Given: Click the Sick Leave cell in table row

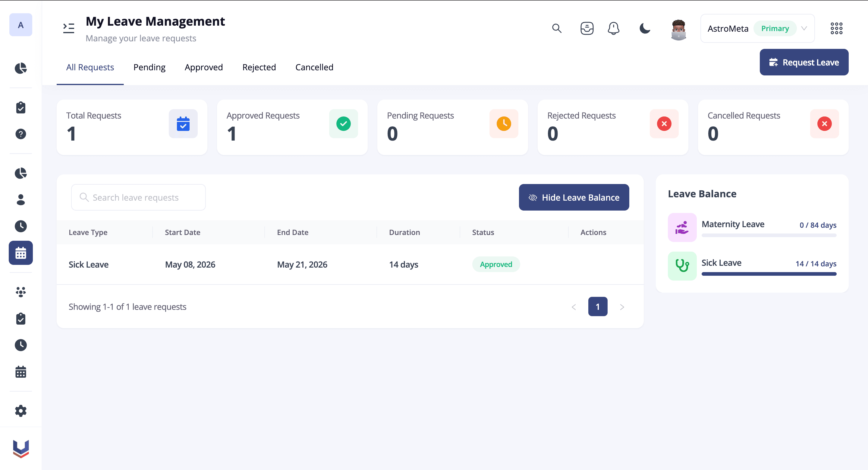Looking at the screenshot, I should [x=89, y=264].
